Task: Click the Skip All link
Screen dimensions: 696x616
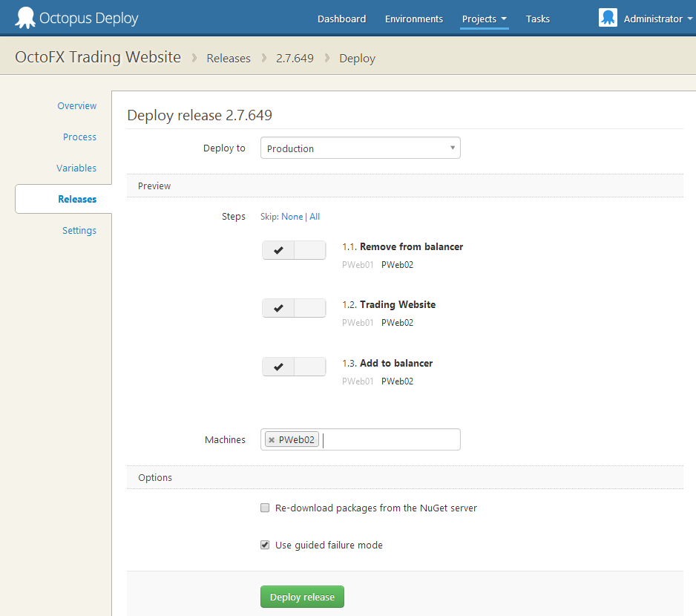Action: 315,217
